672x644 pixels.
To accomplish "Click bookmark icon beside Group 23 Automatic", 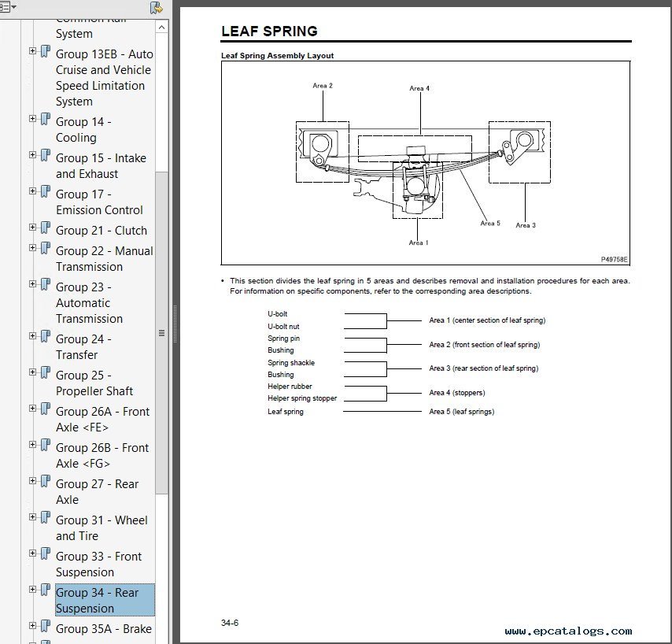I will 46,285.
